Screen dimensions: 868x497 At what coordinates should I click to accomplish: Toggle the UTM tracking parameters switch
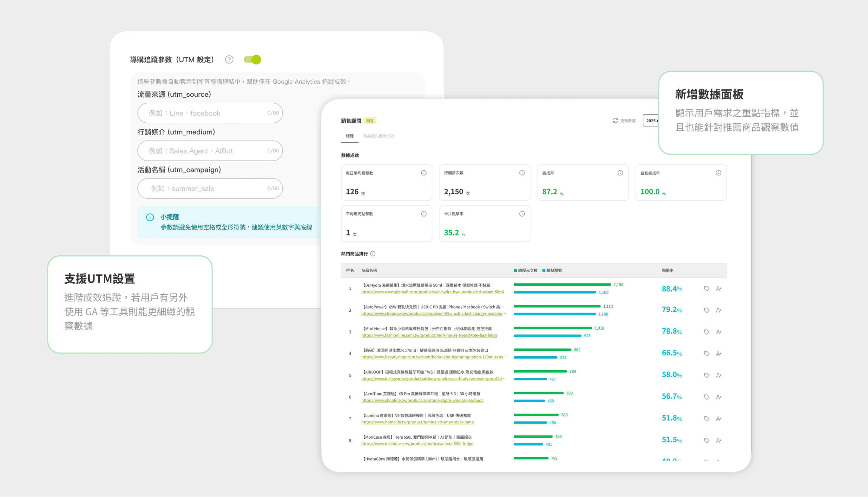click(x=253, y=60)
